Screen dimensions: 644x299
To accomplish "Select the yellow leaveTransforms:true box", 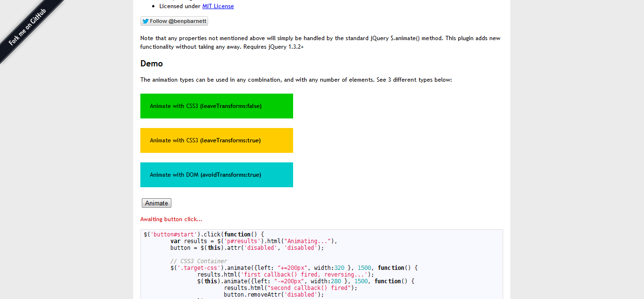I will pos(216,140).
